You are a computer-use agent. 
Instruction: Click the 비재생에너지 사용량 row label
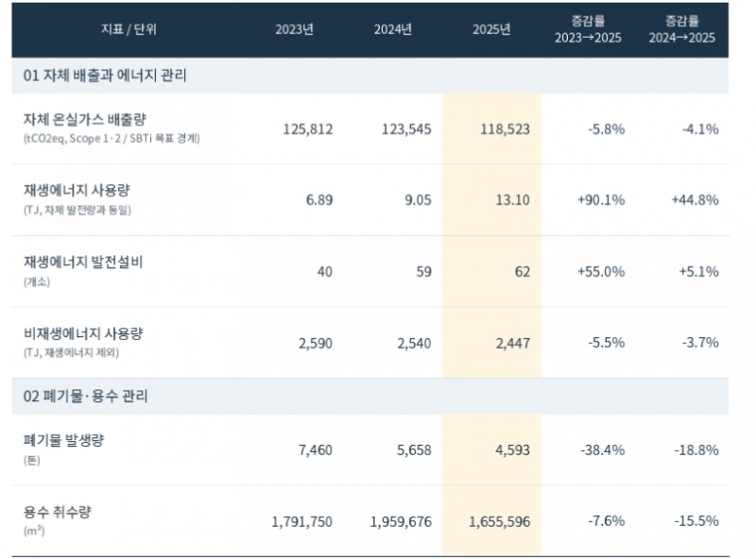pos(83,333)
